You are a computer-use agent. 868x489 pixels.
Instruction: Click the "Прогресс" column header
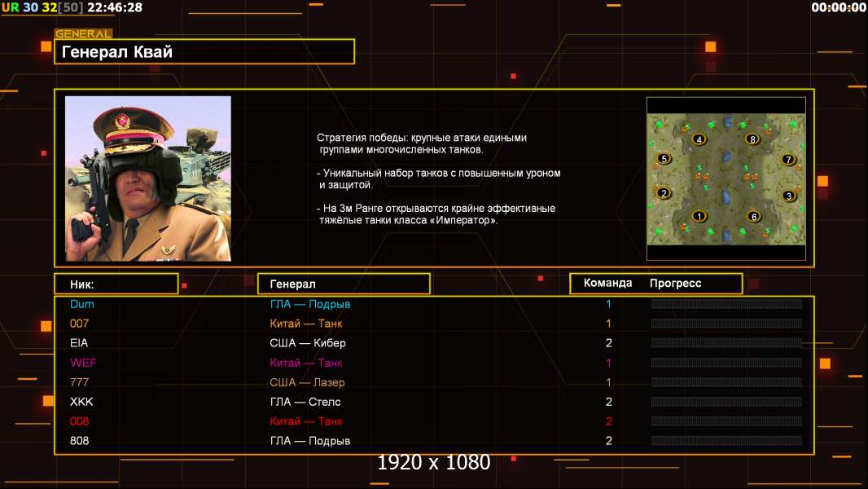click(x=675, y=284)
